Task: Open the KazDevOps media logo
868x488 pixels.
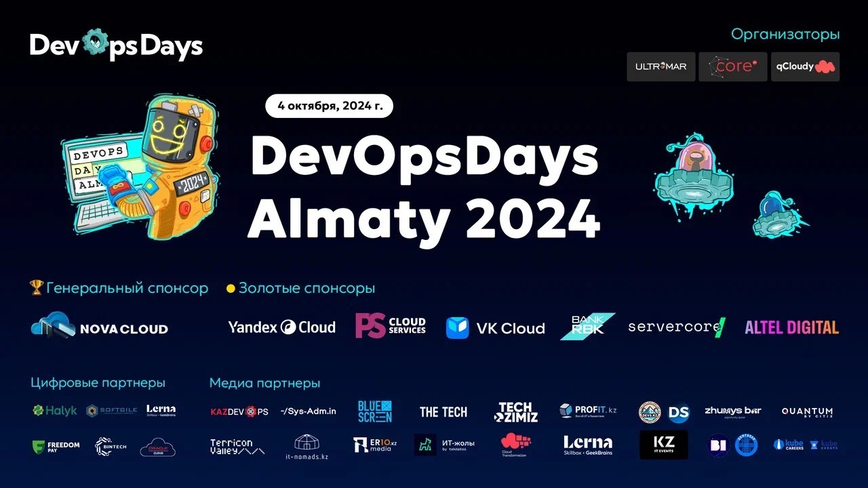Action: pyautogui.click(x=239, y=411)
